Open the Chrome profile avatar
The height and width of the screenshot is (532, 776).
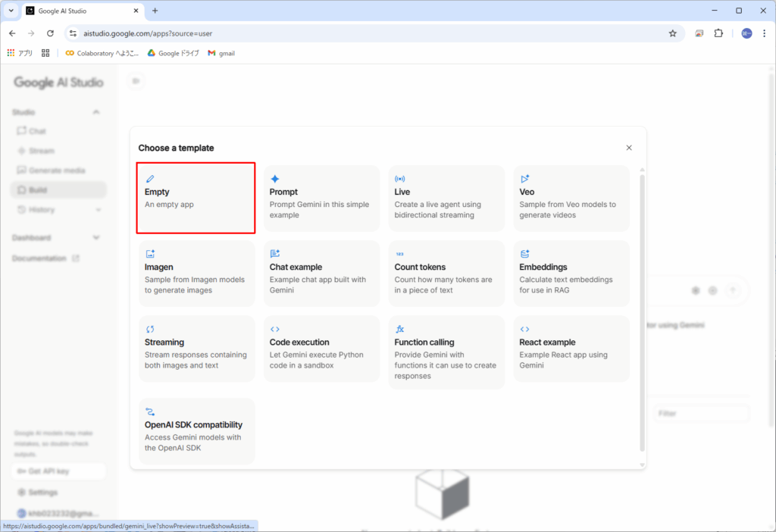pos(746,33)
